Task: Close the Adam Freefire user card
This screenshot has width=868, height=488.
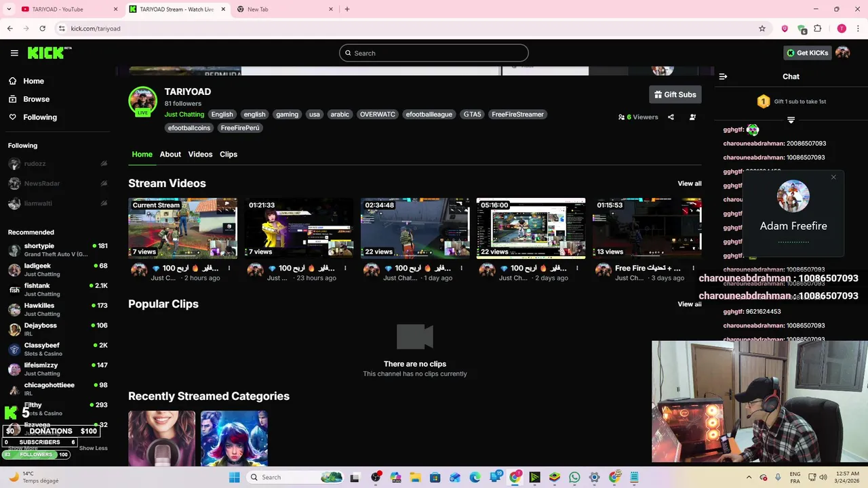Action: click(x=833, y=178)
